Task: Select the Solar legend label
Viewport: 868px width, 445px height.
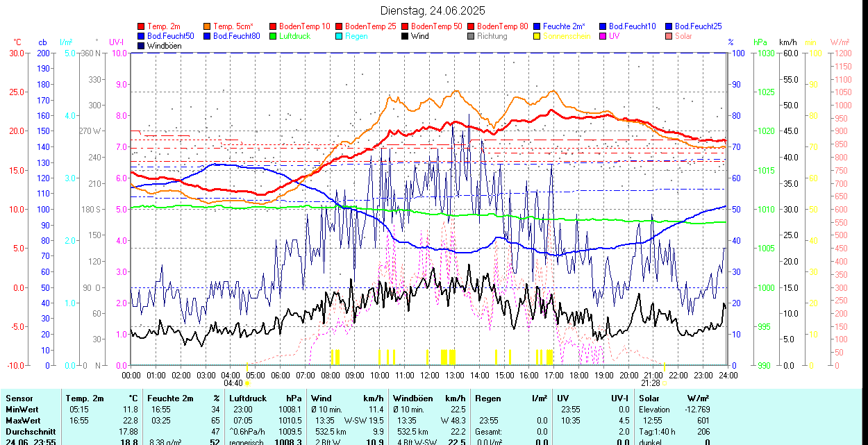Action: (x=683, y=36)
